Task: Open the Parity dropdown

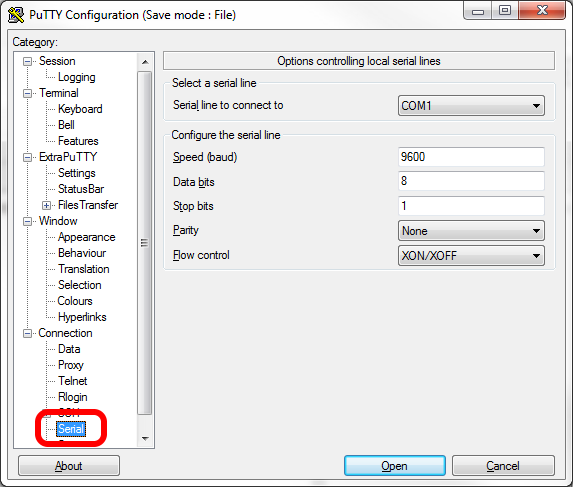Action: 471,231
